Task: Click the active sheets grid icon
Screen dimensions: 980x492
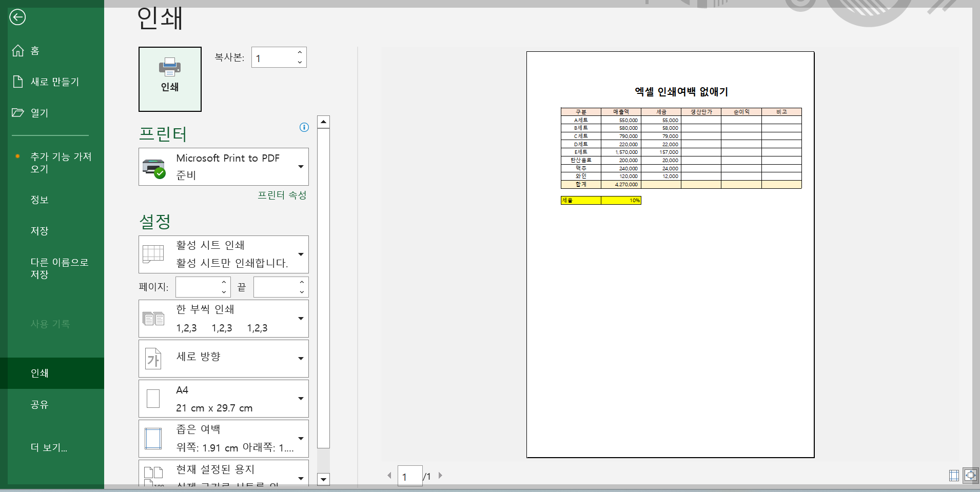Action: [153, 254]
